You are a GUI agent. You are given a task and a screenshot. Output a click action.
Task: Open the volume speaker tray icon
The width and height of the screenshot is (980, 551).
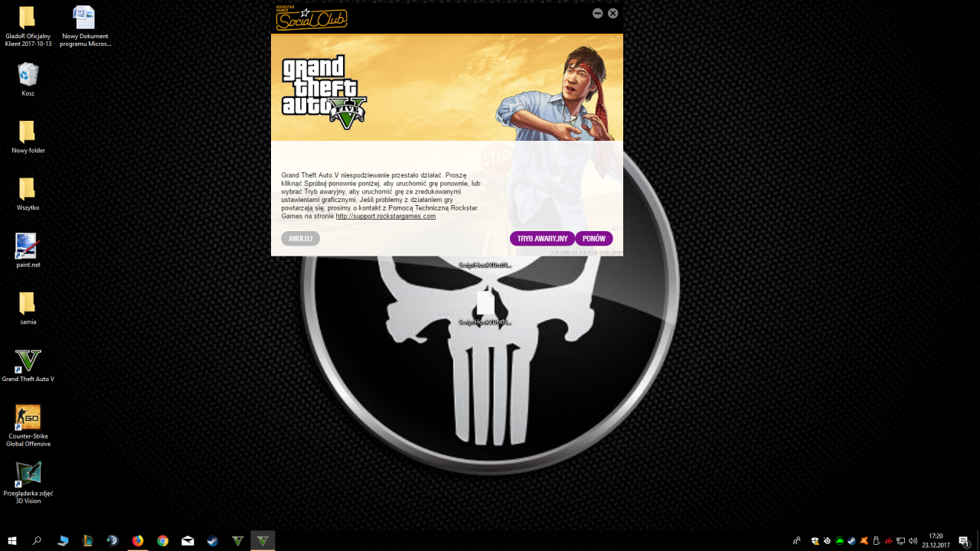913,540
